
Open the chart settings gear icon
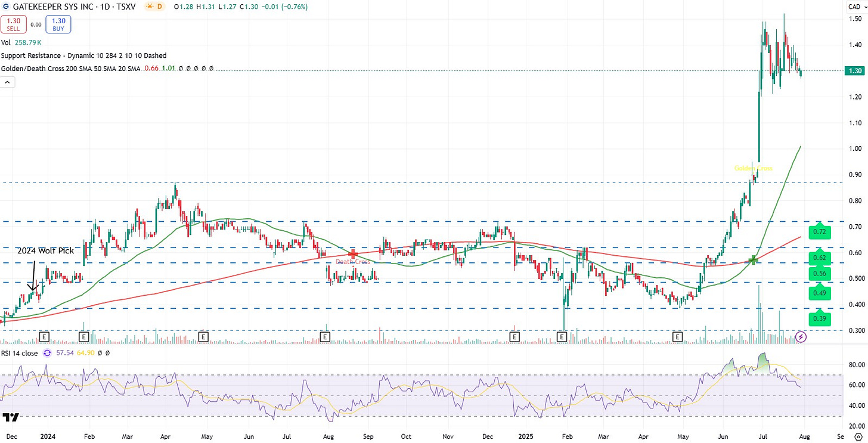point(857,438)
